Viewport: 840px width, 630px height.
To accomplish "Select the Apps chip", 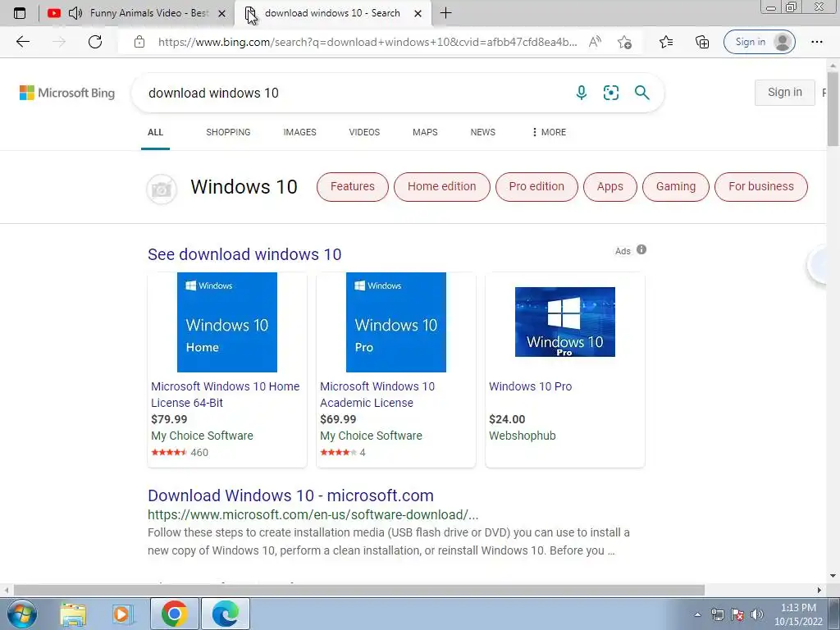I will tap(610, 187).
